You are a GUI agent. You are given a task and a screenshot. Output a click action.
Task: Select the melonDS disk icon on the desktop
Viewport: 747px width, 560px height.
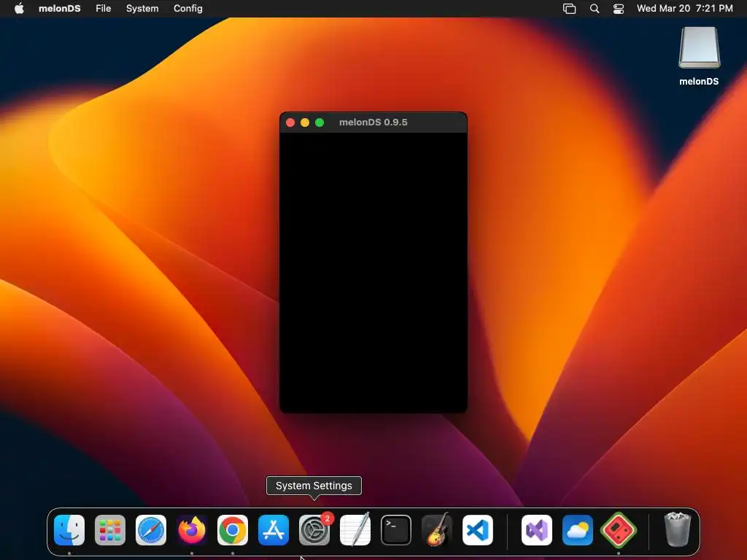700,47
